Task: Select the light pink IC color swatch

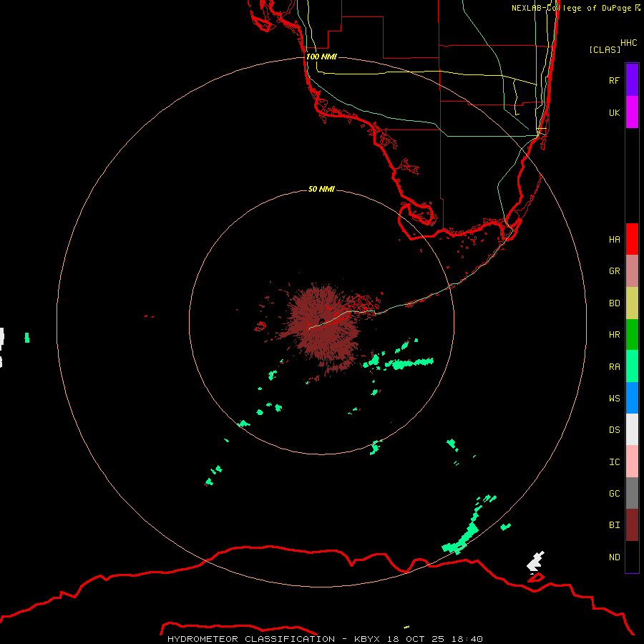Action: click(x=632, y=462)
